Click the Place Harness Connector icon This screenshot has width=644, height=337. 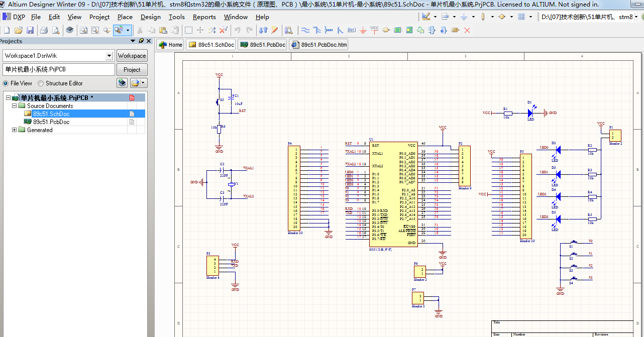[432, 30]
